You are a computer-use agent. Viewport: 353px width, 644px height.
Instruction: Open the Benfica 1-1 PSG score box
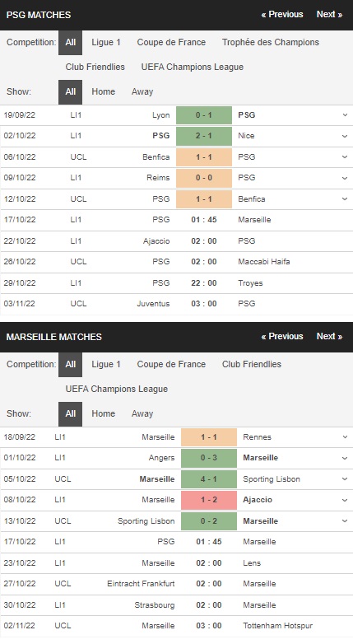click(204, 157)
